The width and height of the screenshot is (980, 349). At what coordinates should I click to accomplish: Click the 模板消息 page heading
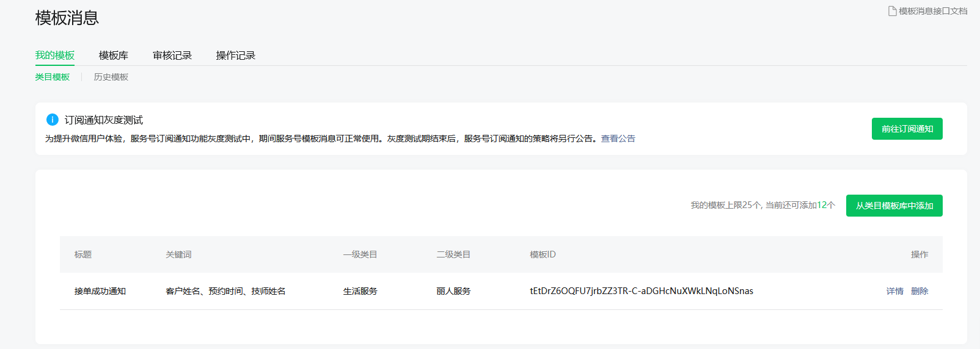(x=67, y=18)
